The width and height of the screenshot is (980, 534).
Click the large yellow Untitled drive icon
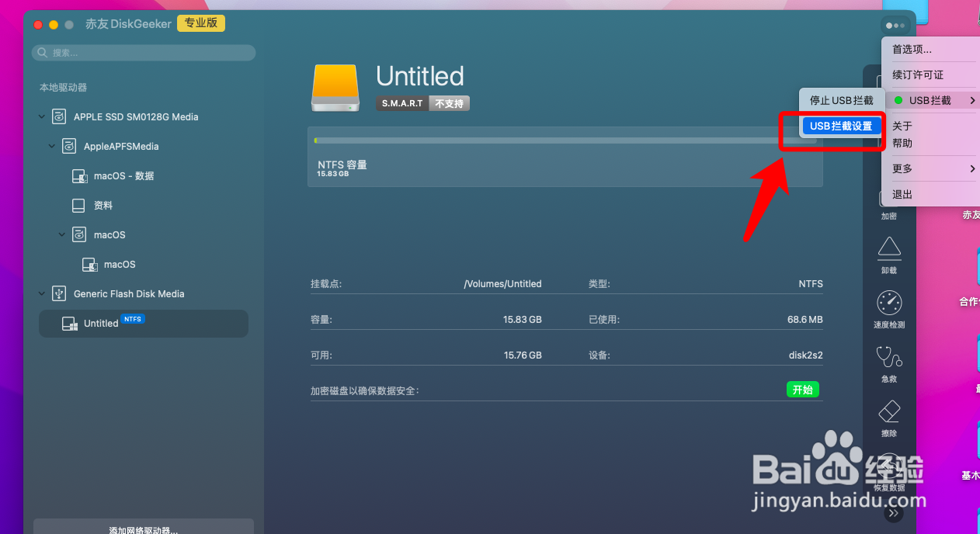pyautogui.click(x=336, y=87)
